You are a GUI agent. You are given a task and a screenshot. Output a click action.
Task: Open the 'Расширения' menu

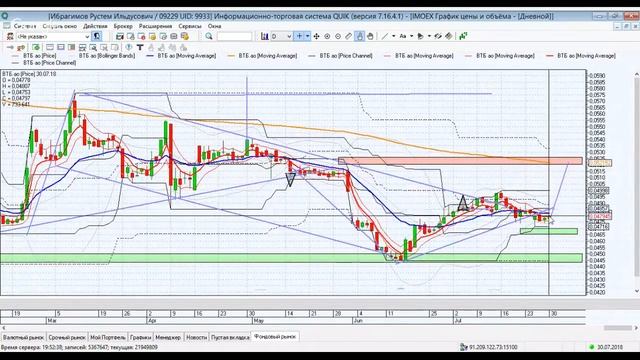[x=156, y=26]
